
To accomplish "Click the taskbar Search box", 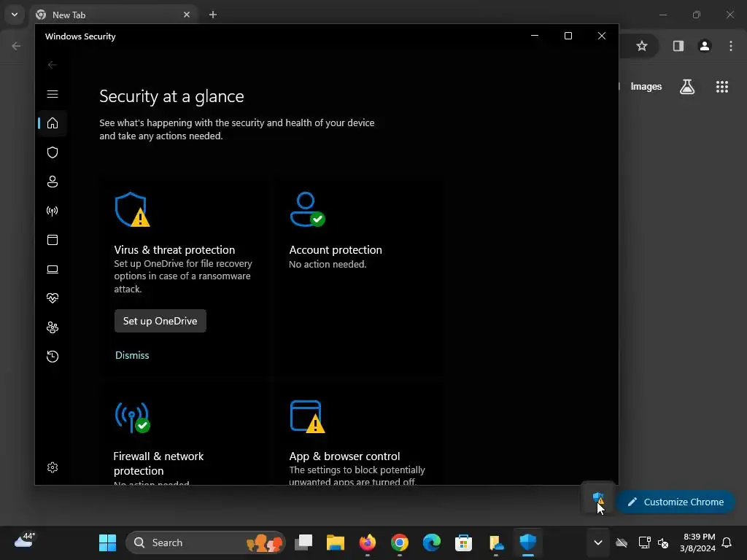I will pos(206,542).
